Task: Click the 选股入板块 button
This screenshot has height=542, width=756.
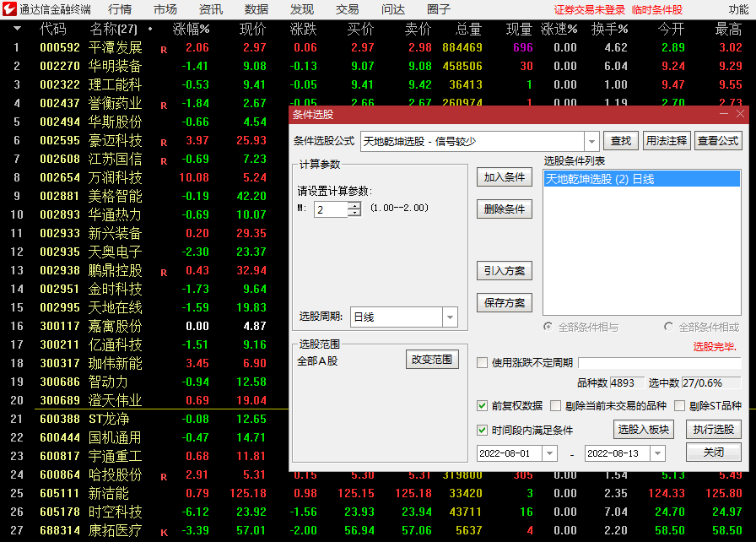Action: pos(644,429)
